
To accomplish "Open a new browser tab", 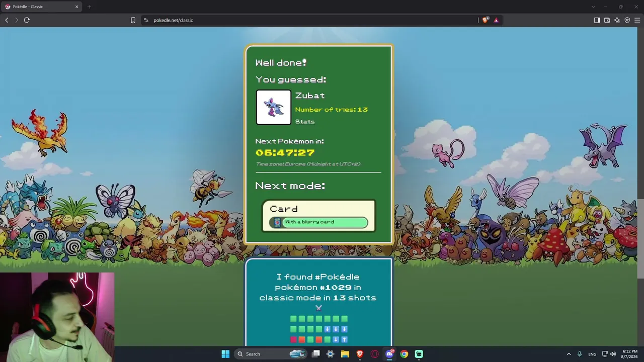I will pos(89,7).
